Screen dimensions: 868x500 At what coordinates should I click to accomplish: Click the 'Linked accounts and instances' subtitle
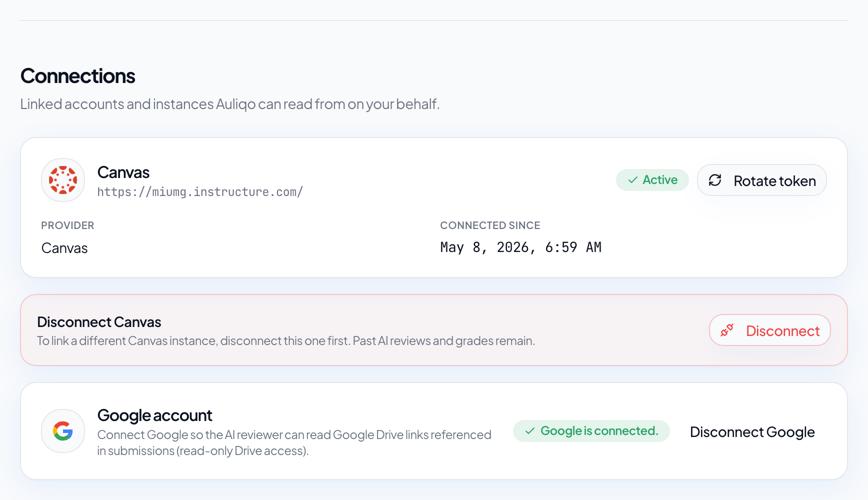(x=230, y=104)
